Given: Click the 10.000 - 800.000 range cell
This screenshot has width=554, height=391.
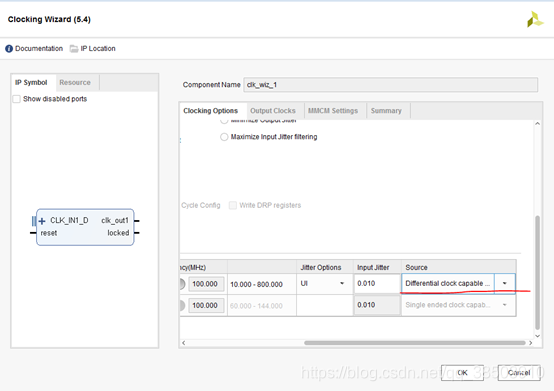Looking at the screenshot, I should tap(262, 284).
